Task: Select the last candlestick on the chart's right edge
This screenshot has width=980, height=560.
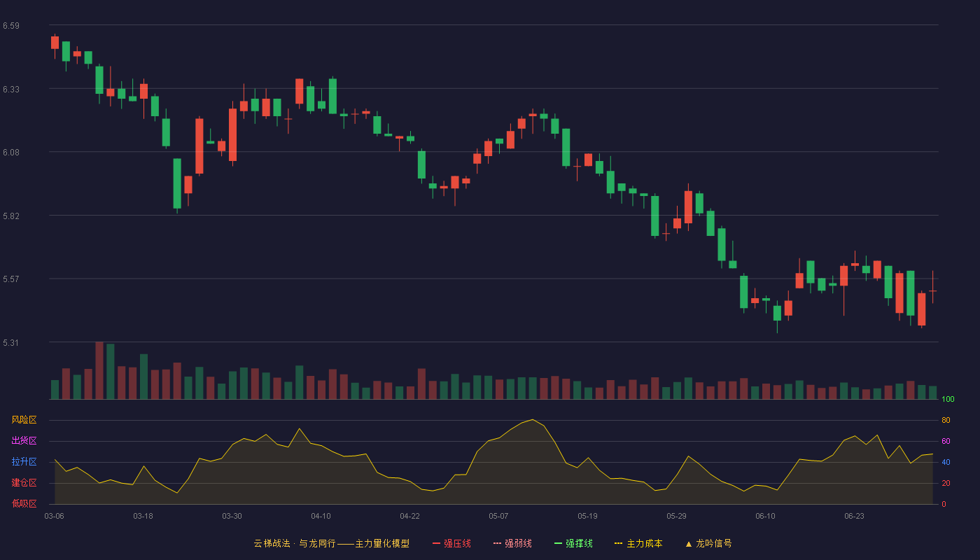Action: 932,290
